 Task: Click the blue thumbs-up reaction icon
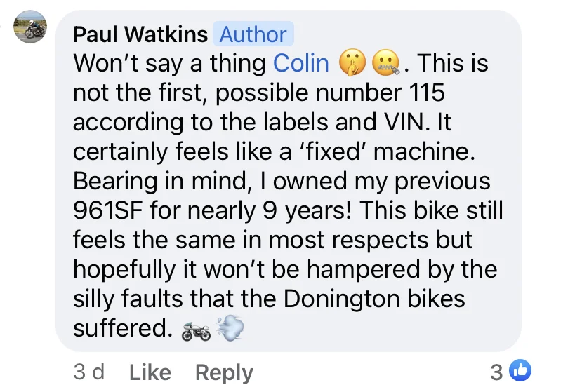[x=520, y=371]
